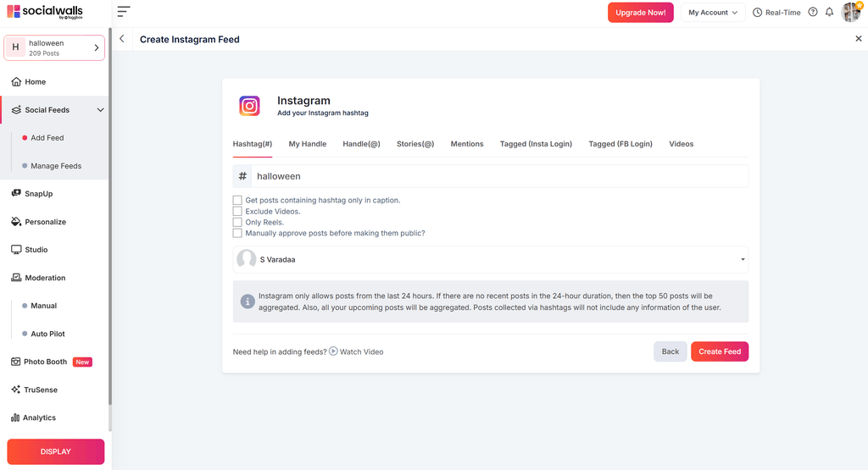Click the Watch Video play icon
Image resolution: width=868 pixels, height=470 pixels.
pyautogui.click(x=333, y=351)
